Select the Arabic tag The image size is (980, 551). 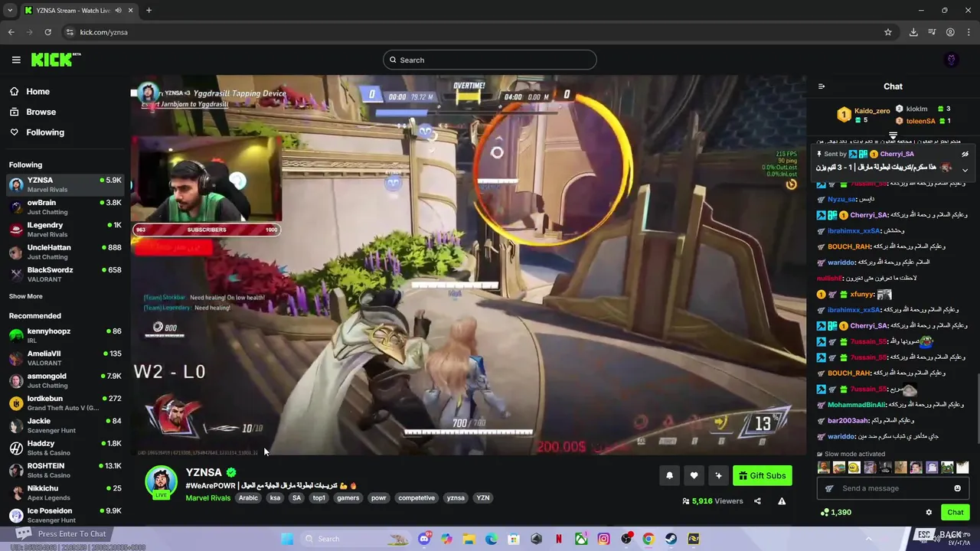[248, 498]
